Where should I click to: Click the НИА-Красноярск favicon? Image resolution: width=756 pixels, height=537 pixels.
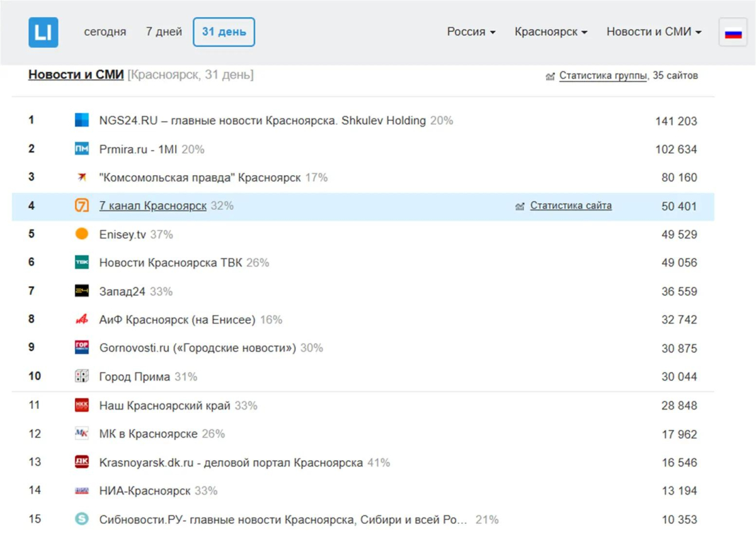click(x=82, y=490)
